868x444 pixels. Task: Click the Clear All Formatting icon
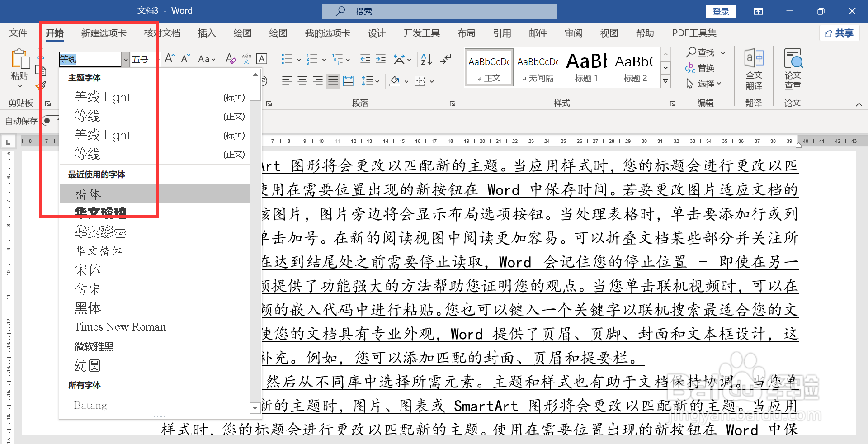(x=231, y=59)
